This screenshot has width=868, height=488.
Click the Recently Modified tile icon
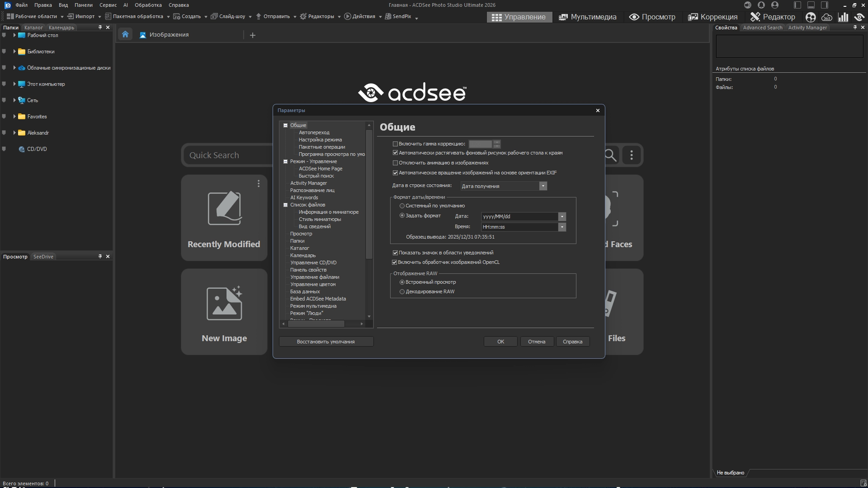224,208
